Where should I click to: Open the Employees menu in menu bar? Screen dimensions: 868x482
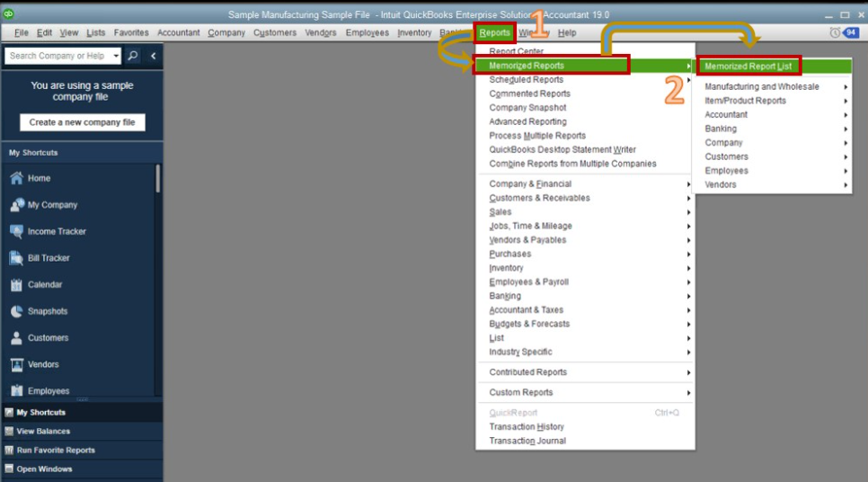[367, 32]
